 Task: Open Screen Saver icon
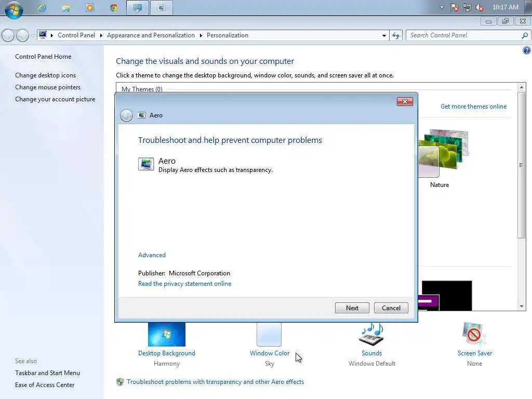(474, 335)
